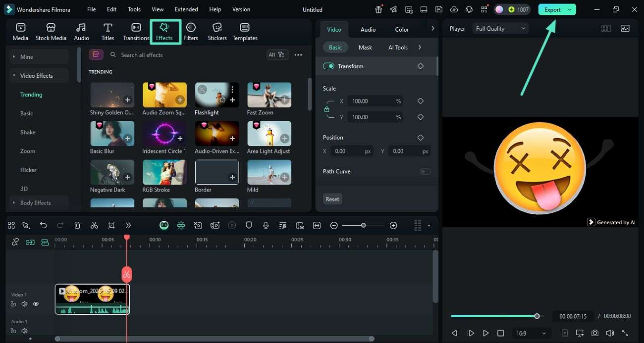Click the scissors split icon in timeline toolbar

pos(94,225)
